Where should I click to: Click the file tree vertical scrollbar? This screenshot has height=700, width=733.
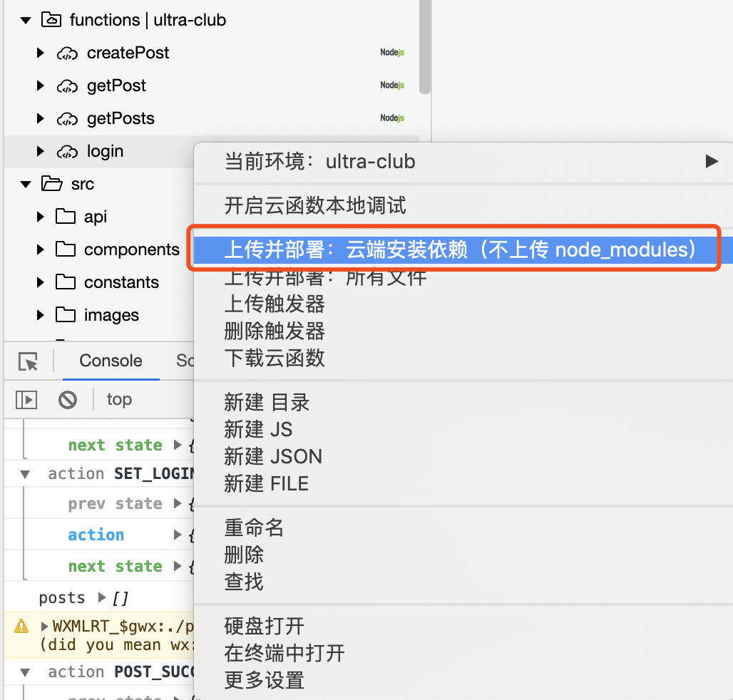[424, 47]
